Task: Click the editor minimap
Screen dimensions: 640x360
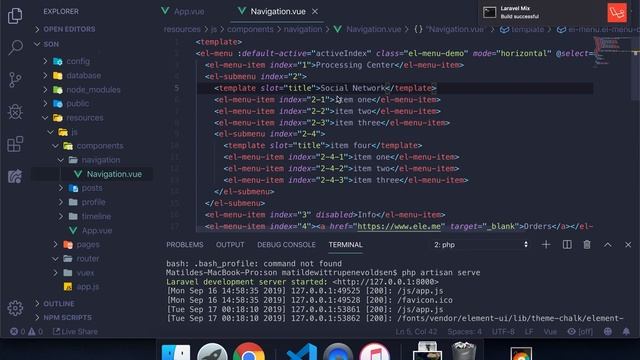Action: coord(611,51)
